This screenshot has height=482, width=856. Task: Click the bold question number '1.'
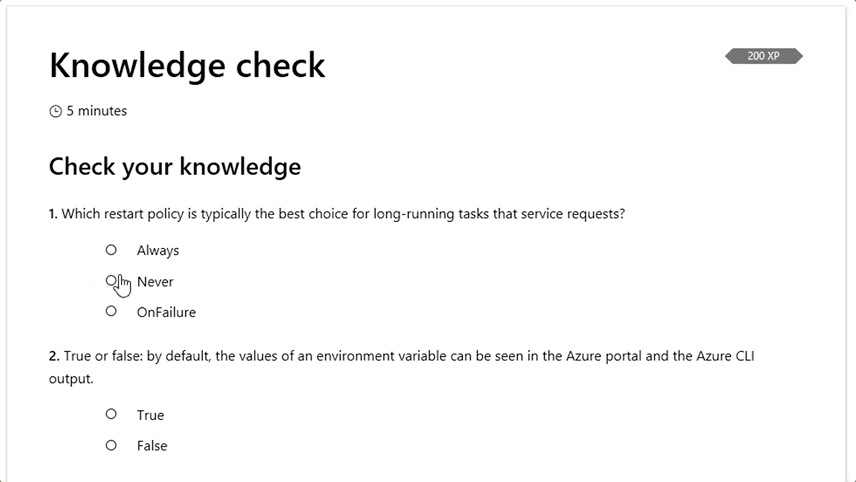pyautogui.click(x=54, y=213)
